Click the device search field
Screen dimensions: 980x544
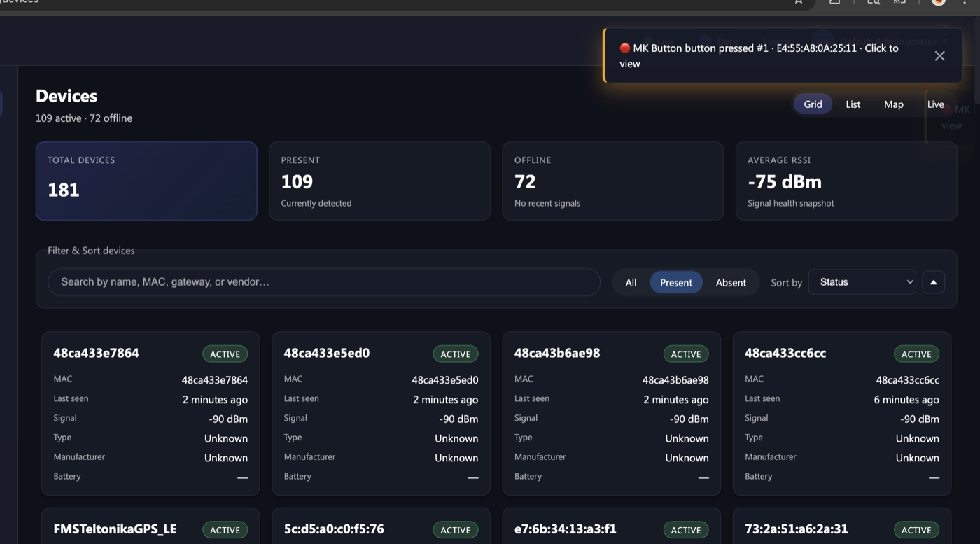[323, 282]
